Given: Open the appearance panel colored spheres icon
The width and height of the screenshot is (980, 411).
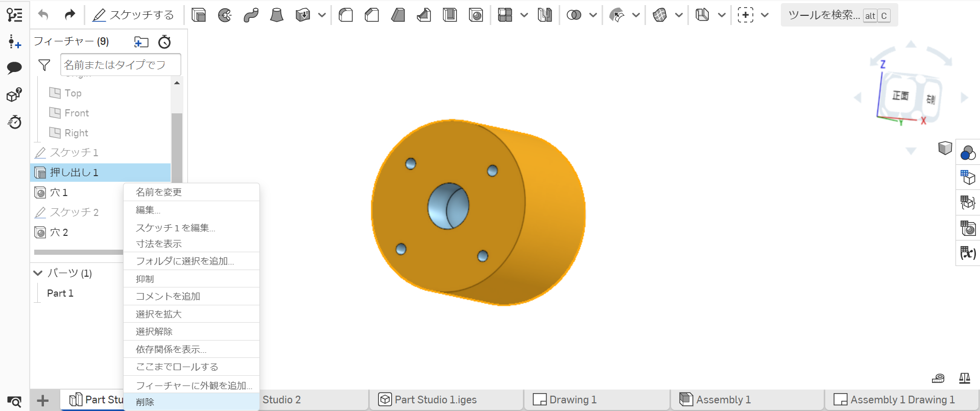Looking at the screenshot, I should (968, 152).
